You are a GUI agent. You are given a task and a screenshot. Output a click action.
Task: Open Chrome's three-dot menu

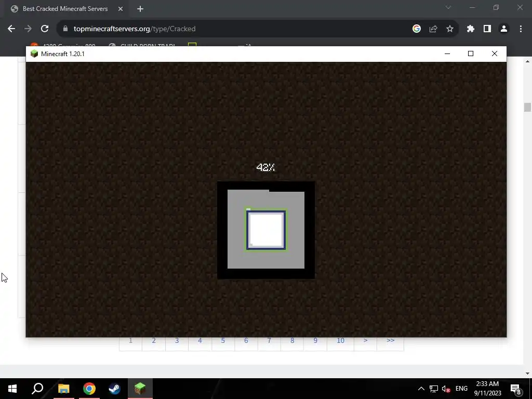pos(521,29)
